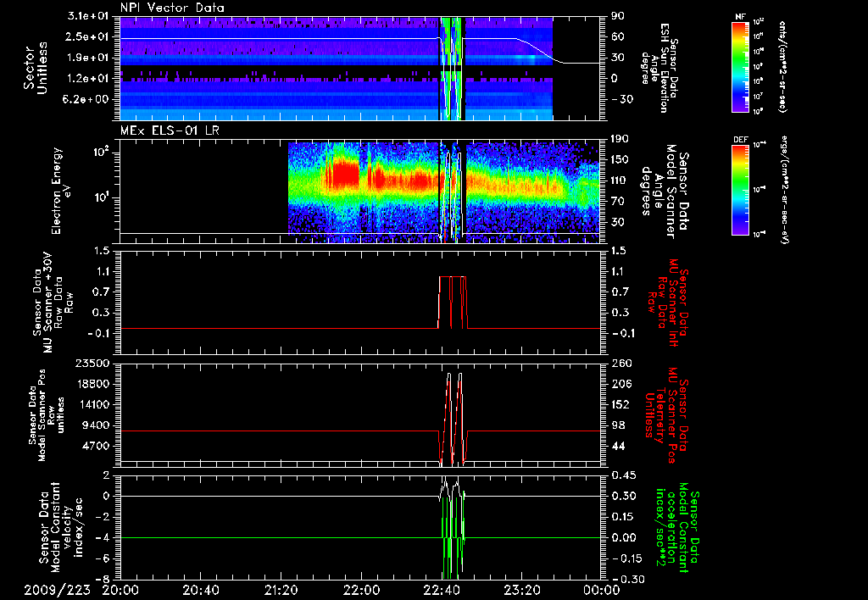The height and width of the screenshot is (600, 868).
Task: Click the '2009/223' date label
Action: point(57,590)
